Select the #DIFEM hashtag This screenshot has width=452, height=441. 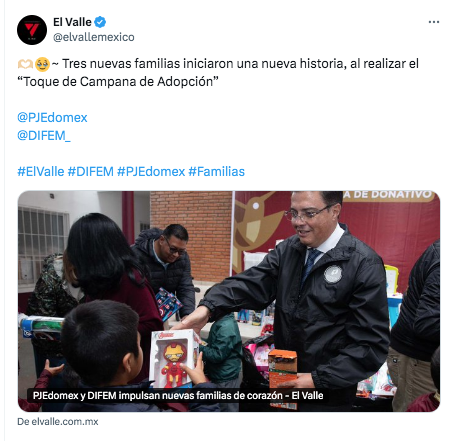click(x=91, y=172)
